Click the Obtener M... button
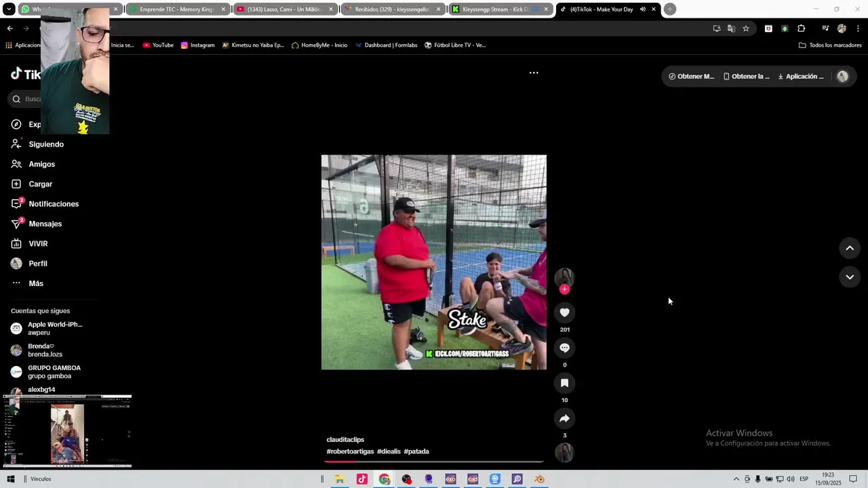 point(691,77)
